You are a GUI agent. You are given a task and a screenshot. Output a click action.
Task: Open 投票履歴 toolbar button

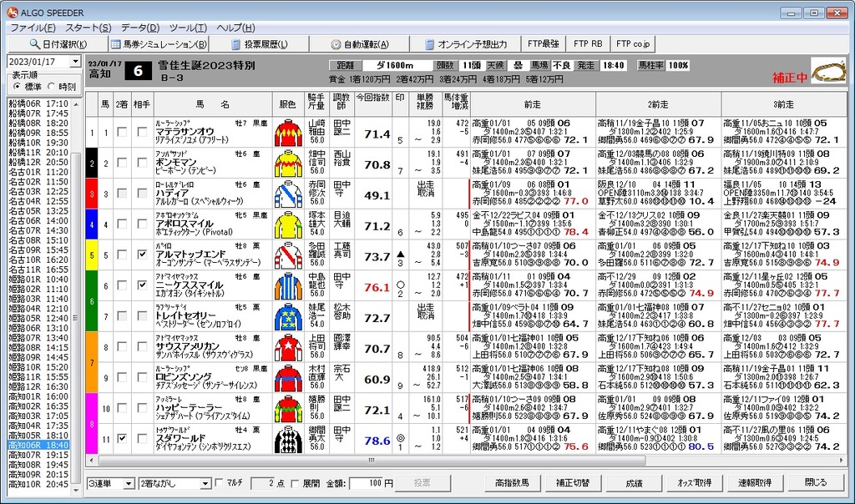click(259, 44)
